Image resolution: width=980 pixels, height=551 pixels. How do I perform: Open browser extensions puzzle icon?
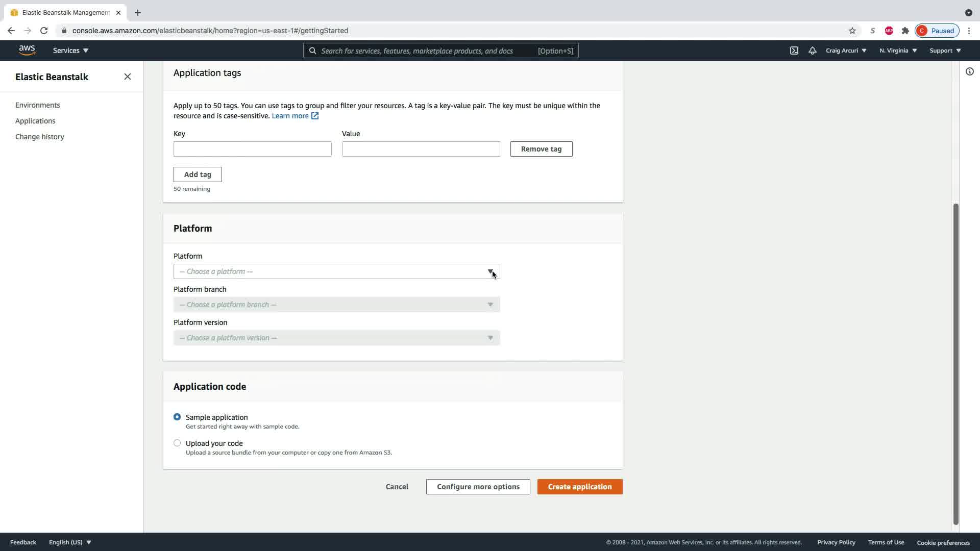[905, 31]
